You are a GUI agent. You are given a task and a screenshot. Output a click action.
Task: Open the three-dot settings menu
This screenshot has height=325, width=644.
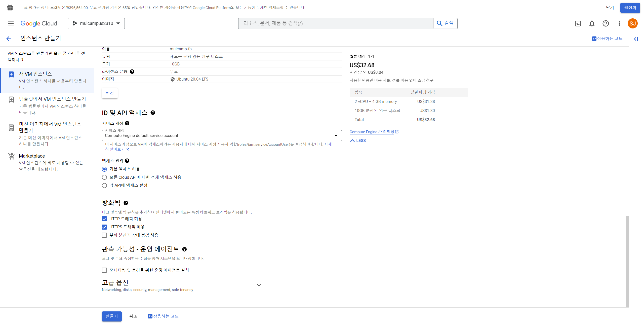[619, 23]
